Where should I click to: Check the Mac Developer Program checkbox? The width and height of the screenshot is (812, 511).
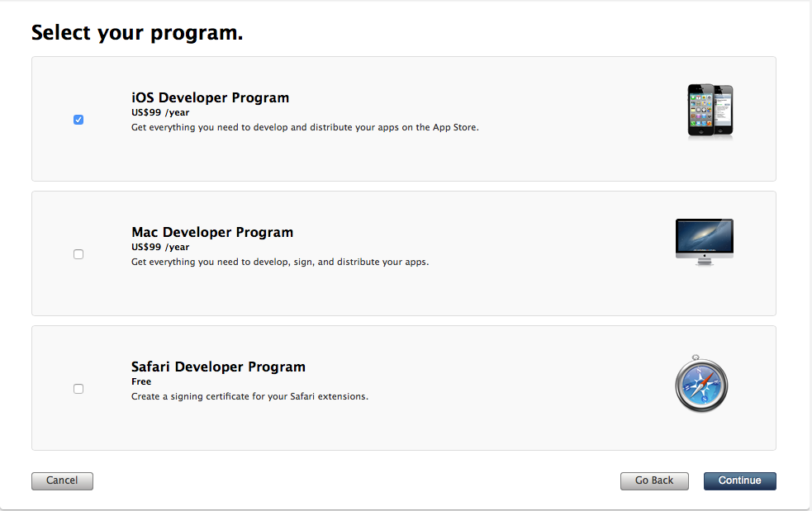pyautogui.click(x=78, y=254)
